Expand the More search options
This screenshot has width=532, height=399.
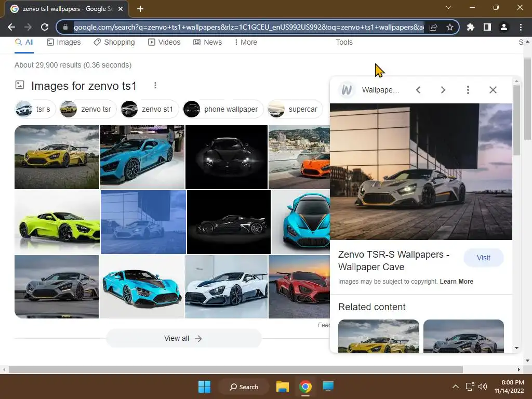[246, 43]
